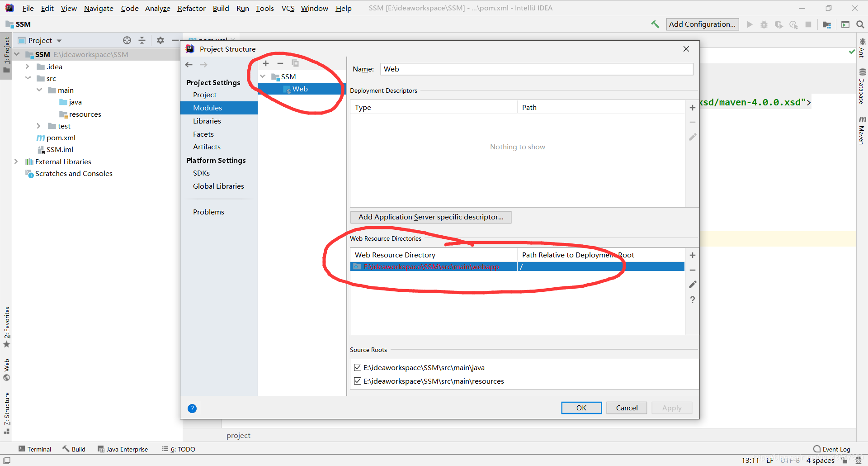Go forward with the right arrow
The image size is (868, 466).
[204, 65]
